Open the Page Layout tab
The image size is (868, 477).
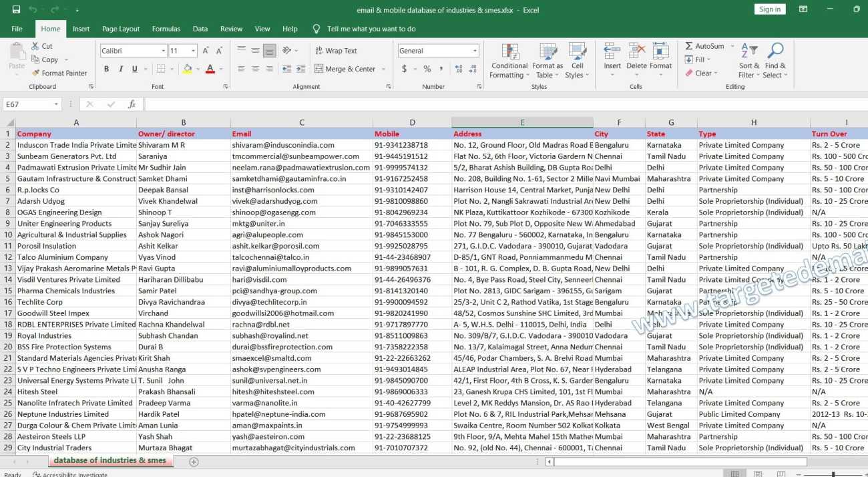(x=120, y=29)
